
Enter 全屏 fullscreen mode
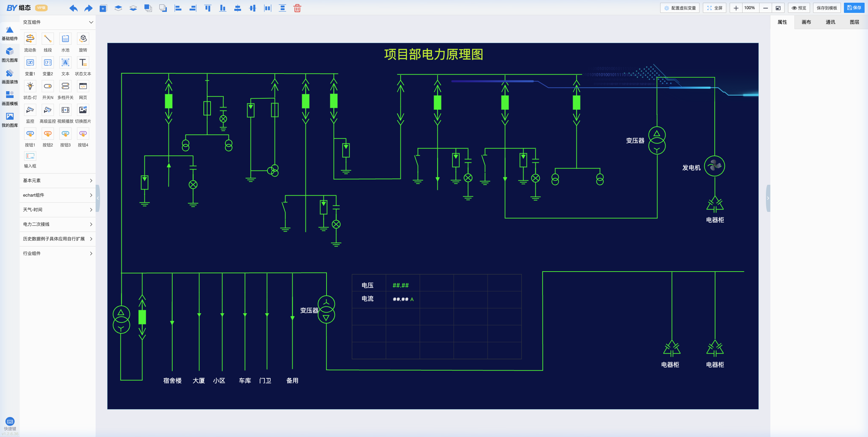714,8
